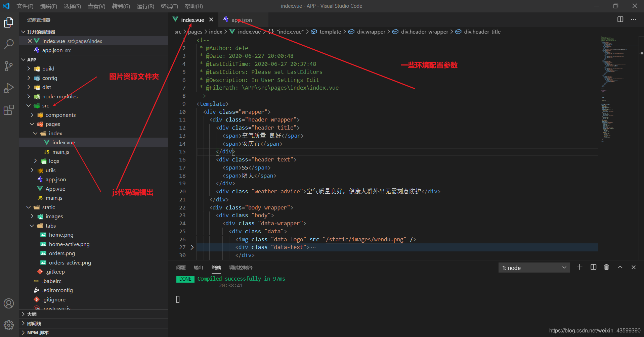The height and width of the screenshot is (337, 644).
Task: Open the 转到(G) menu
Action: click(x=121, y=6)
